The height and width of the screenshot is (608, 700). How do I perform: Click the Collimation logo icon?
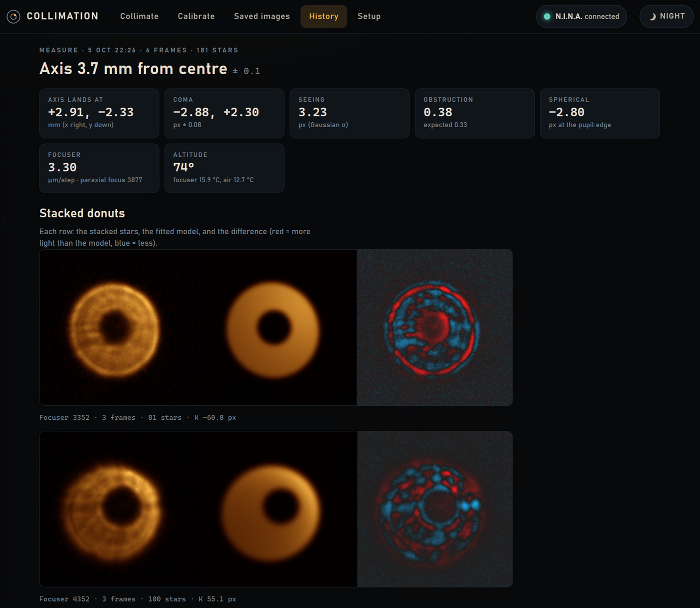click(x=13, y=17)
